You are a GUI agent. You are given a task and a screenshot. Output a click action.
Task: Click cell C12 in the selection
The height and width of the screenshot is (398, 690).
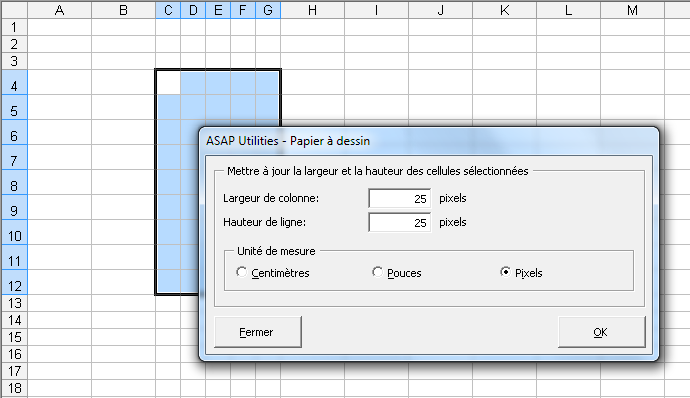pyautogui.click(x=168, y=282)
